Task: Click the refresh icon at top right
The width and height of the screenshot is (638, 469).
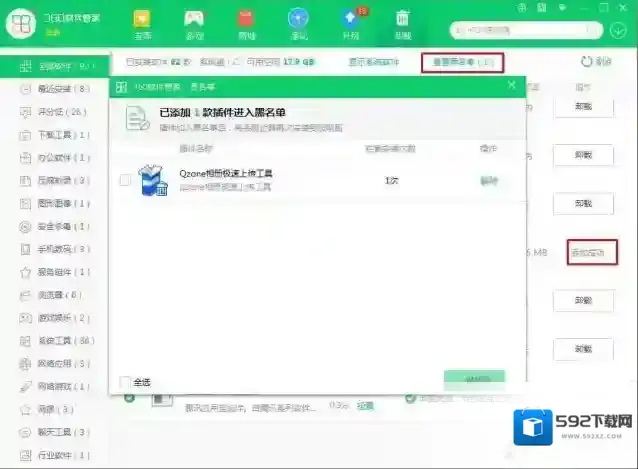Action: click(x=587, y=62)
